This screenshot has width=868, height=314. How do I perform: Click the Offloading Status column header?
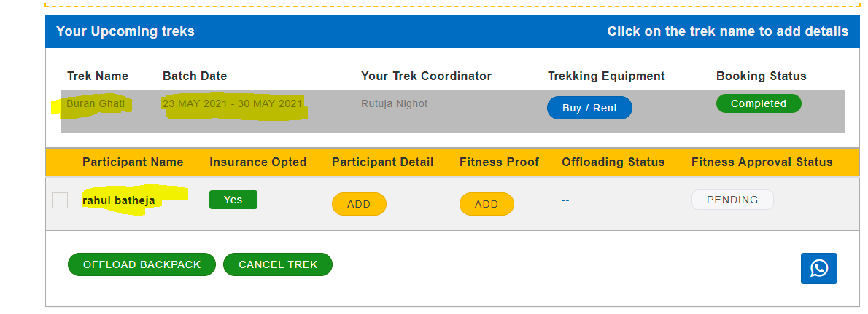(613, 162)
